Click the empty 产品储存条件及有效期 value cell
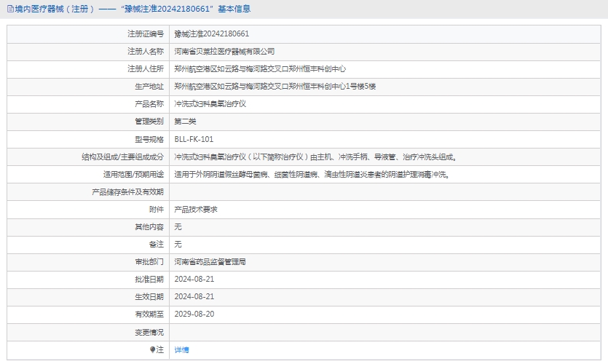The width and height of the screenshot is (608, 364). [x=384, y=191]
